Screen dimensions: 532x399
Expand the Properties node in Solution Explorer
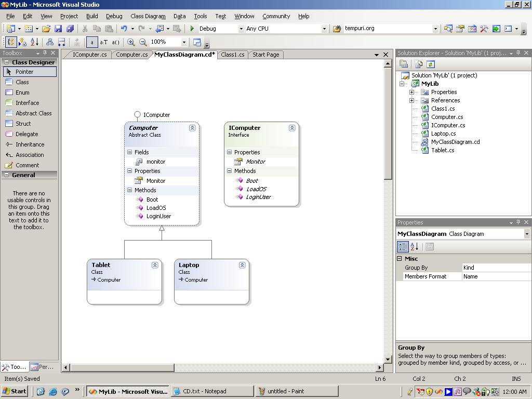pyautogui.click(x=411, y=92)
